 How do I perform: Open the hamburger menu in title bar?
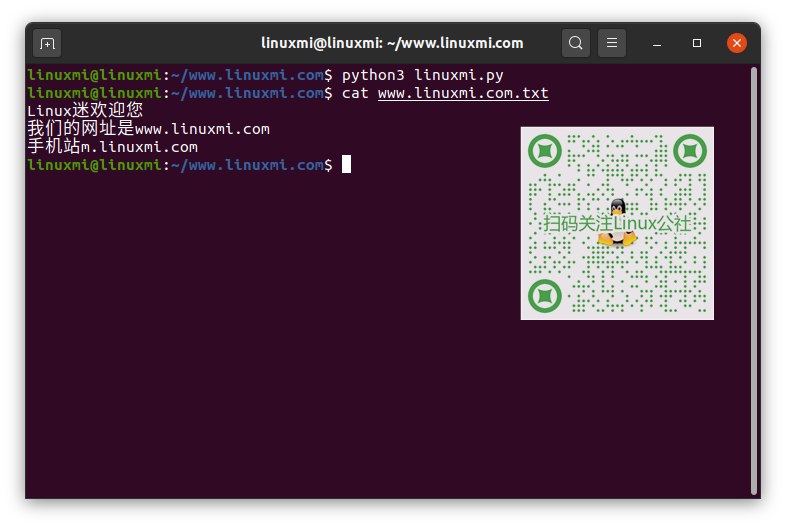pyautogui.click(x=612, y=43)
